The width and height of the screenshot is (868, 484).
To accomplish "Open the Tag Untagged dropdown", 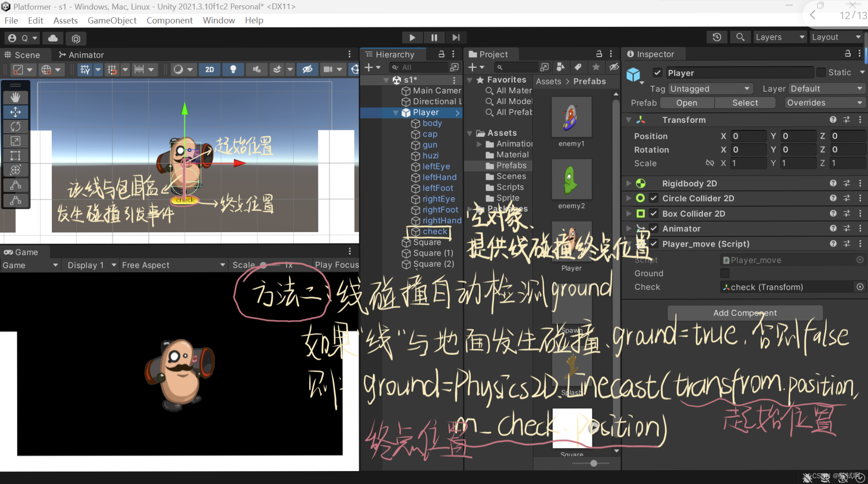I will pos(710,89).
